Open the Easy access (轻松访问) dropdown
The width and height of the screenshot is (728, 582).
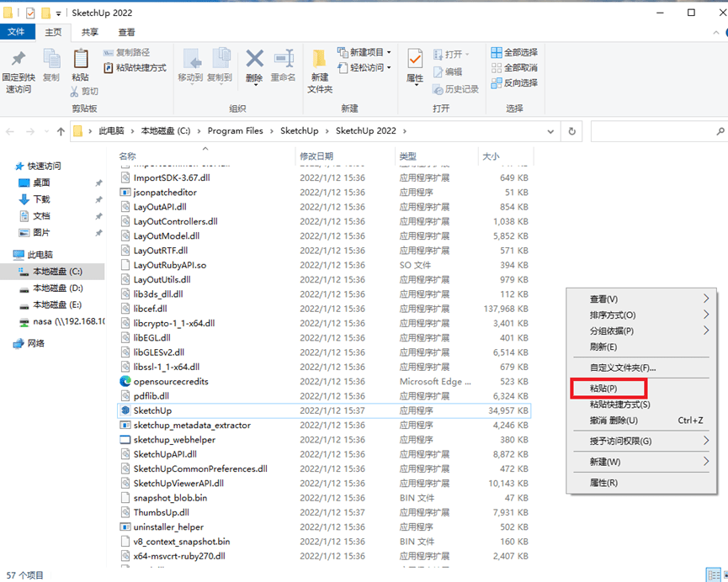click(364, 68)
